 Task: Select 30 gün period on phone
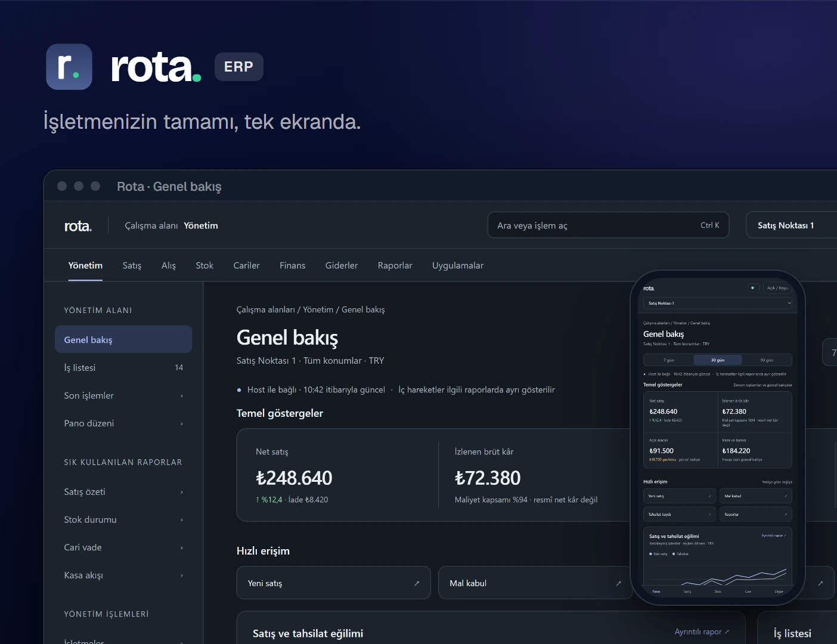(718, 360)
